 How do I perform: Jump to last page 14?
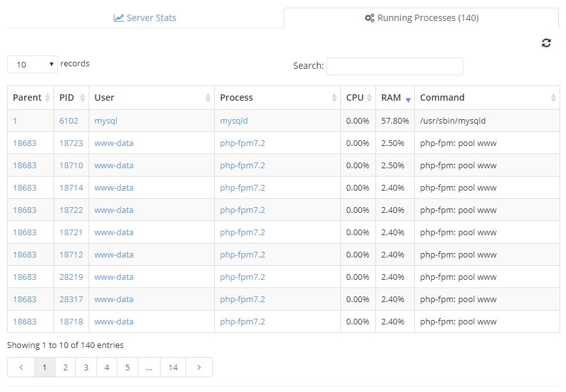(173, 367)
